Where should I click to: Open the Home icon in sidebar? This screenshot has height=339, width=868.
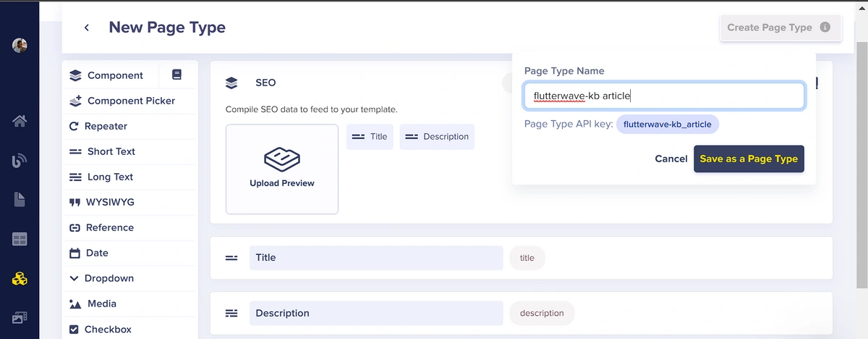pyautogui.click(x=20, y=121)
